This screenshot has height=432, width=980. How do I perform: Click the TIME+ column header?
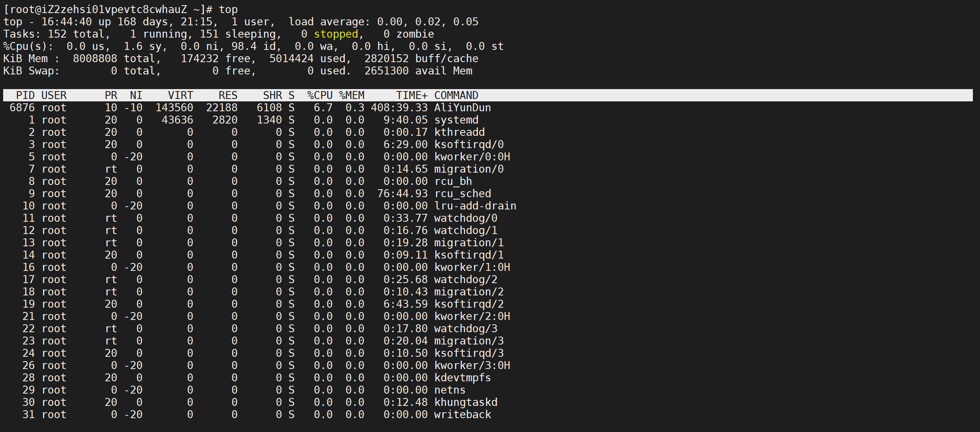pos(412,95)
